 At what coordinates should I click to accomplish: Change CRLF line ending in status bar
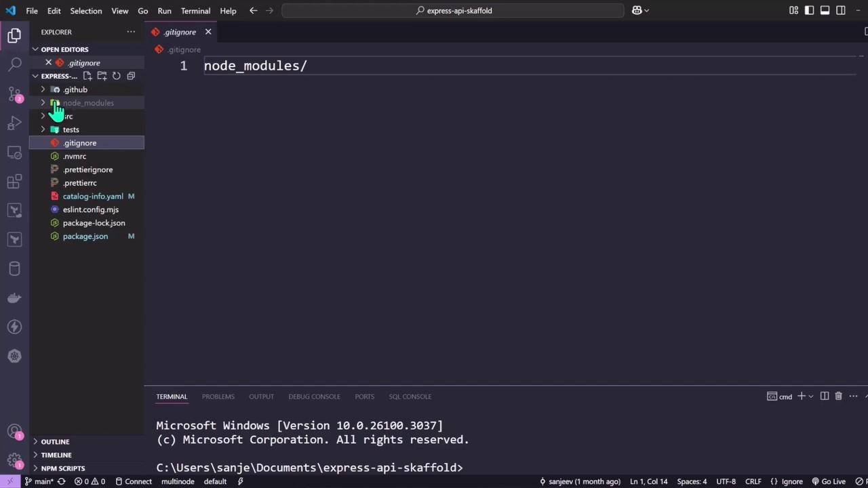pyautogui.click(x=753, y=481)
